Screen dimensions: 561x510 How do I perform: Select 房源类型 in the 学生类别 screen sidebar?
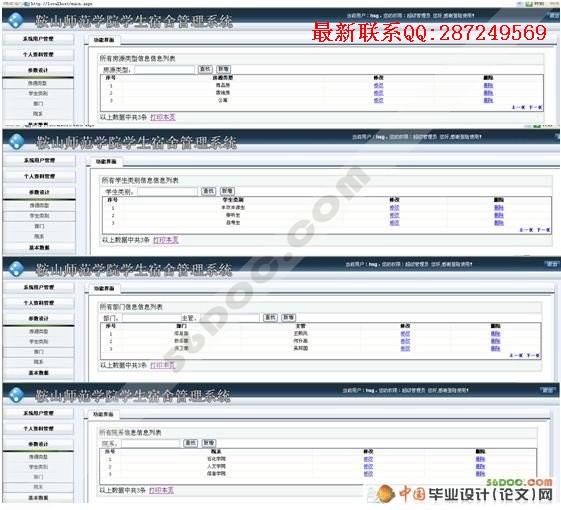coord(39,205)
